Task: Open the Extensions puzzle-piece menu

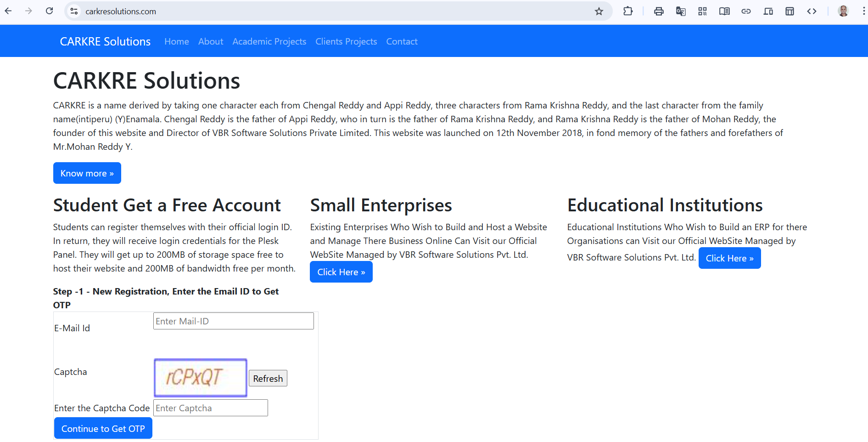Action: (627, 11)
